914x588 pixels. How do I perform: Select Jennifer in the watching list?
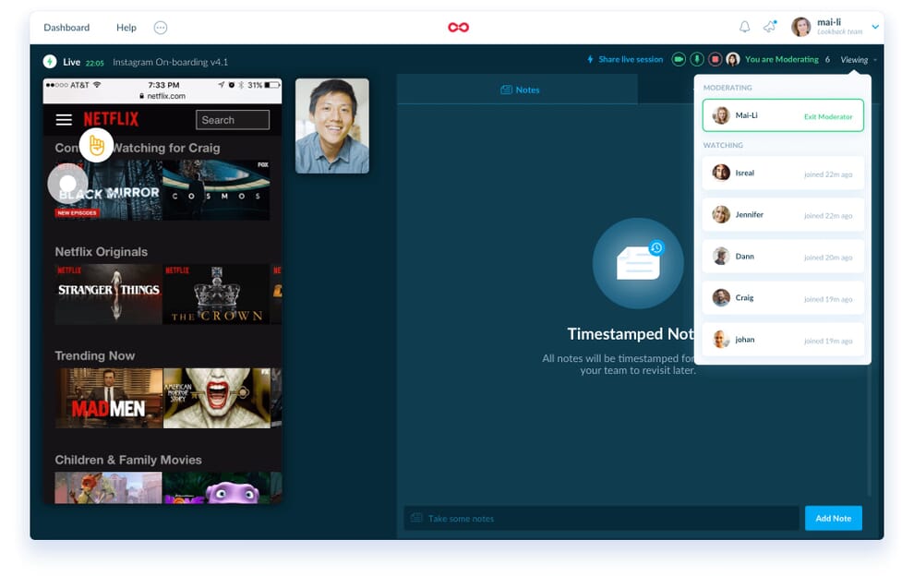point(783,214)
